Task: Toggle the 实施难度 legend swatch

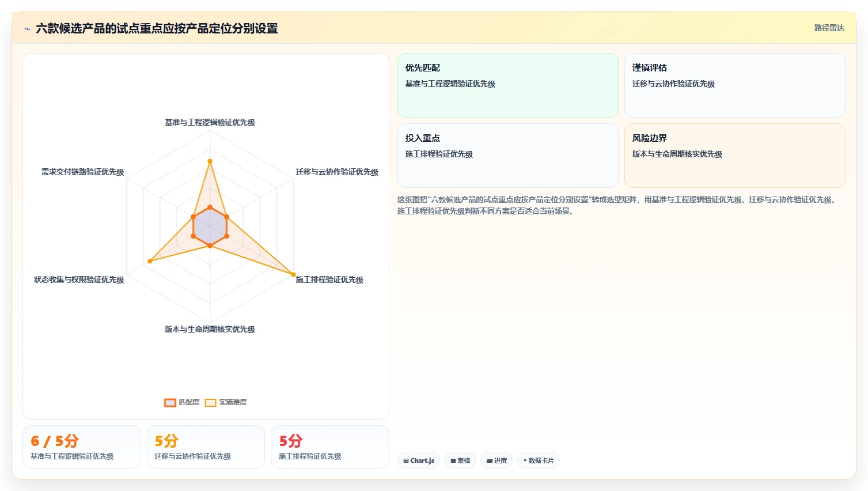Action: click(x=210, y=402)
